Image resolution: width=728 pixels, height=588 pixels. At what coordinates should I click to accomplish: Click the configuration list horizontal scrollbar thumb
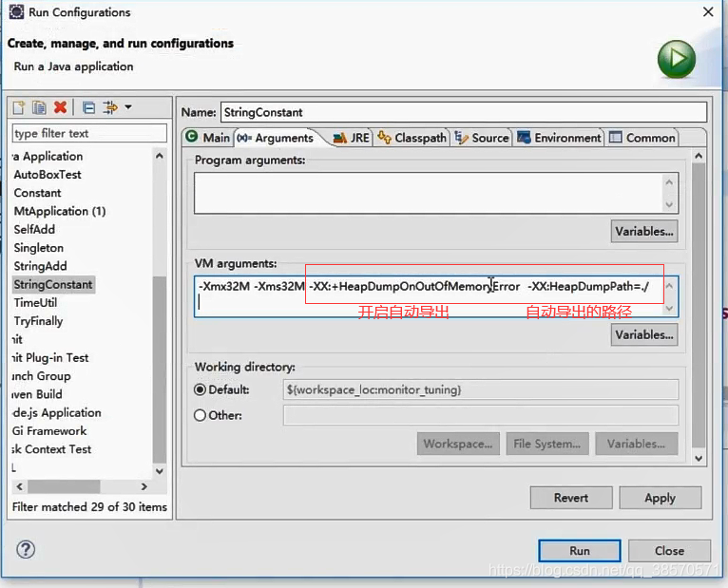point(64,486)
